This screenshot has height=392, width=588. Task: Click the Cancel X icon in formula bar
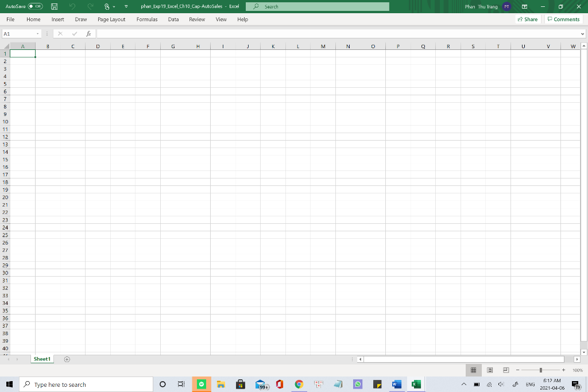click(x=60, y=34)
